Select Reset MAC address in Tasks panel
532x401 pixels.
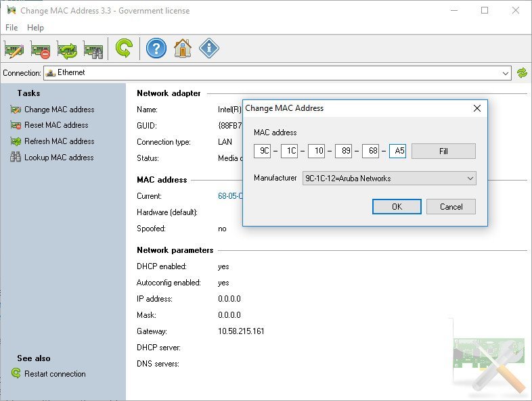click(56, 125)
